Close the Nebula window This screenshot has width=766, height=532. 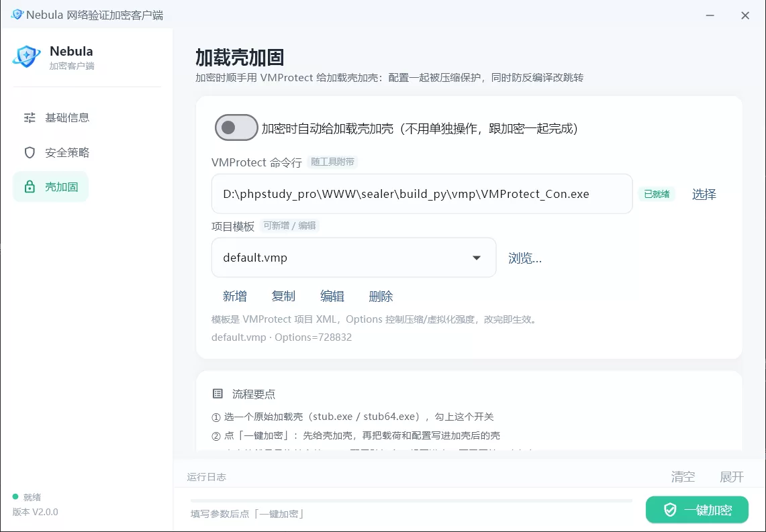(745, 15)
